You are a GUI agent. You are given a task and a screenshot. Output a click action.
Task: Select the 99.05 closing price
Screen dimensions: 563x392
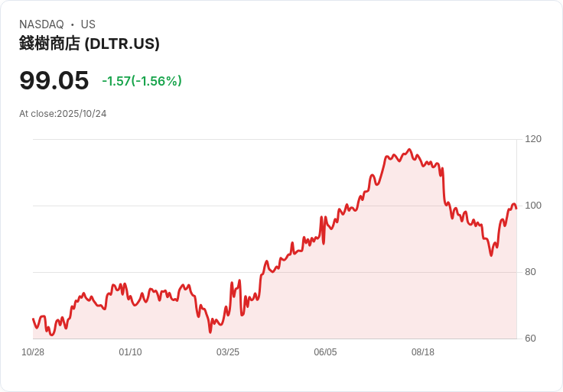click(x=54, y=80)
